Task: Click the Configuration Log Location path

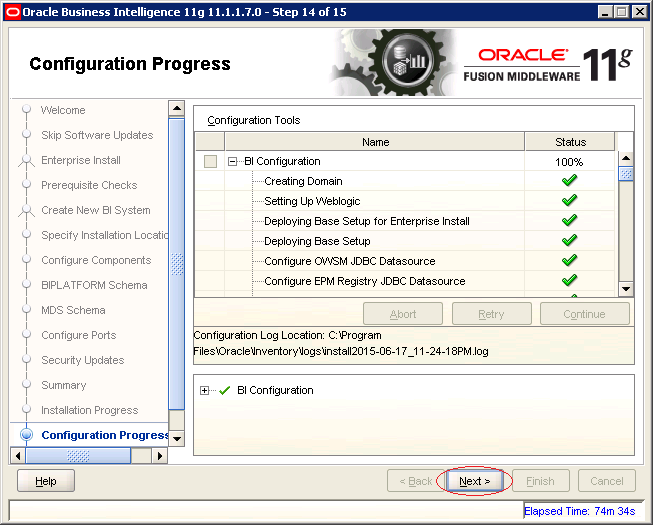Action: click(341, 343)
